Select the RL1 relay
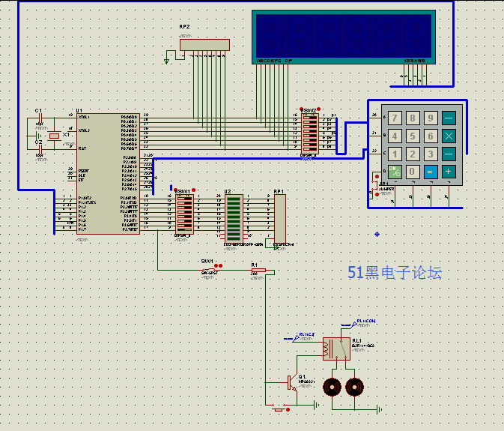Viewport: 504px width, 431px height. 336,349
